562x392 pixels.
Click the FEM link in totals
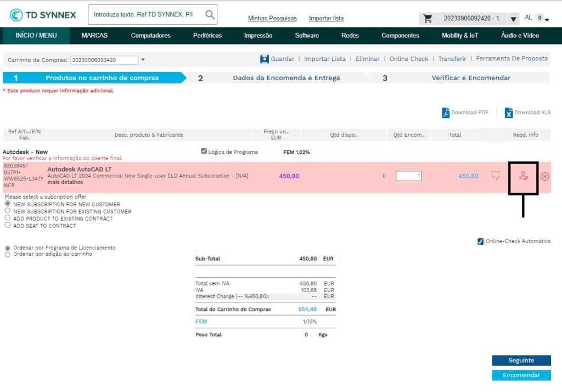(x=201, y=322)
